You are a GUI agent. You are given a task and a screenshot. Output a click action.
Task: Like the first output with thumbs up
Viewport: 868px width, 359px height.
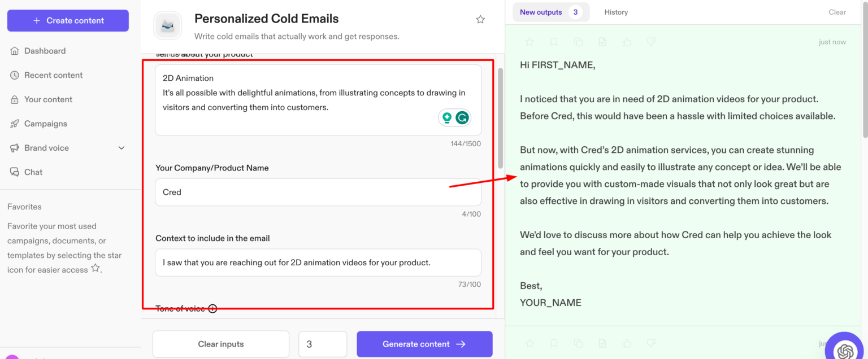627,42
